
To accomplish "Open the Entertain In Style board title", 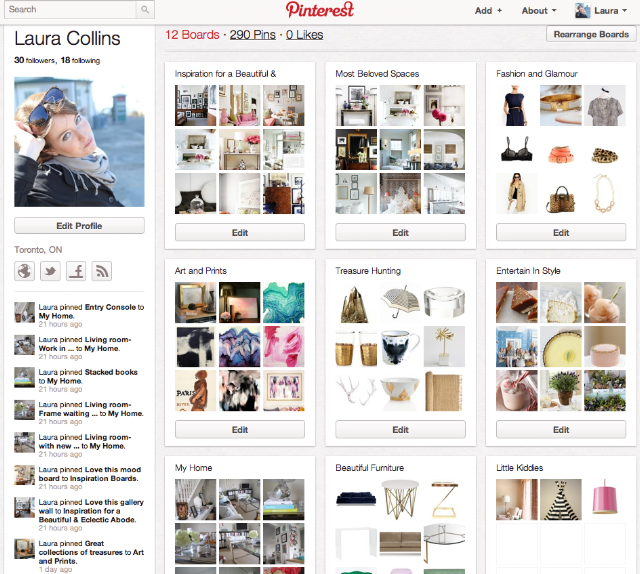I will [528, 271].
